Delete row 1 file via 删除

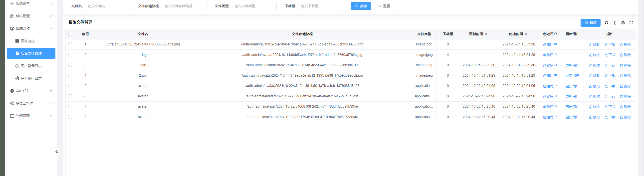pyautogui.click(x=626, y=45)
